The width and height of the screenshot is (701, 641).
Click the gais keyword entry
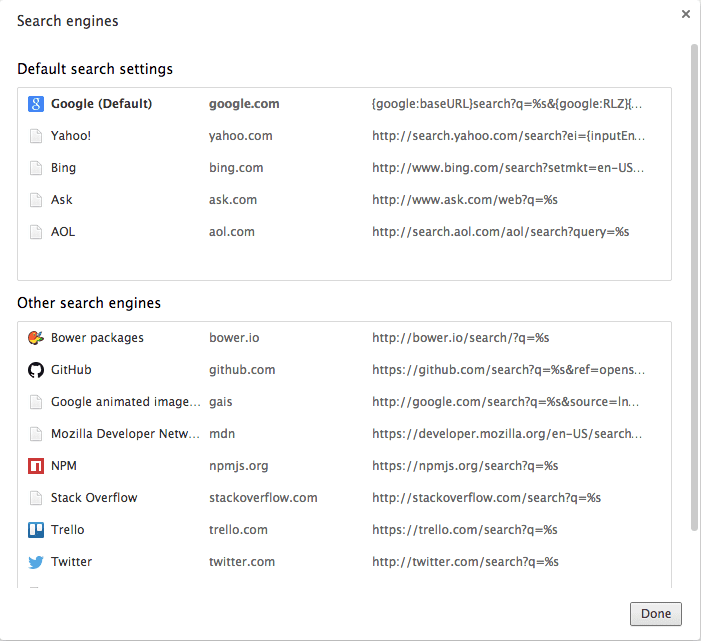point(220,402)
